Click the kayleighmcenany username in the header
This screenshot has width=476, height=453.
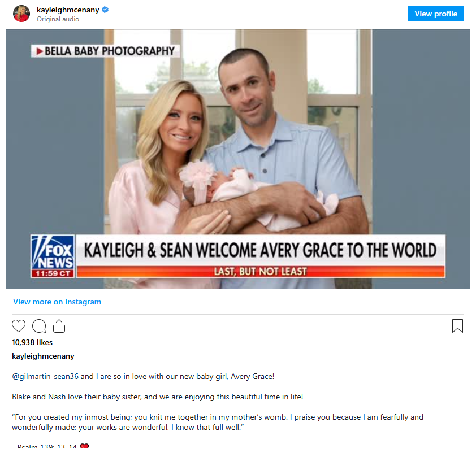pos(68,10)
